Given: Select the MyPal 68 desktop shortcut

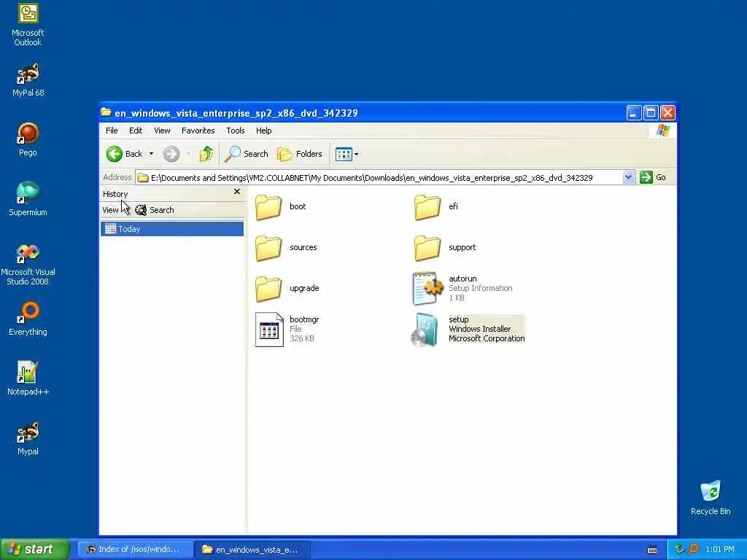Looking at the screenshot, I should [x=28, y=79].
